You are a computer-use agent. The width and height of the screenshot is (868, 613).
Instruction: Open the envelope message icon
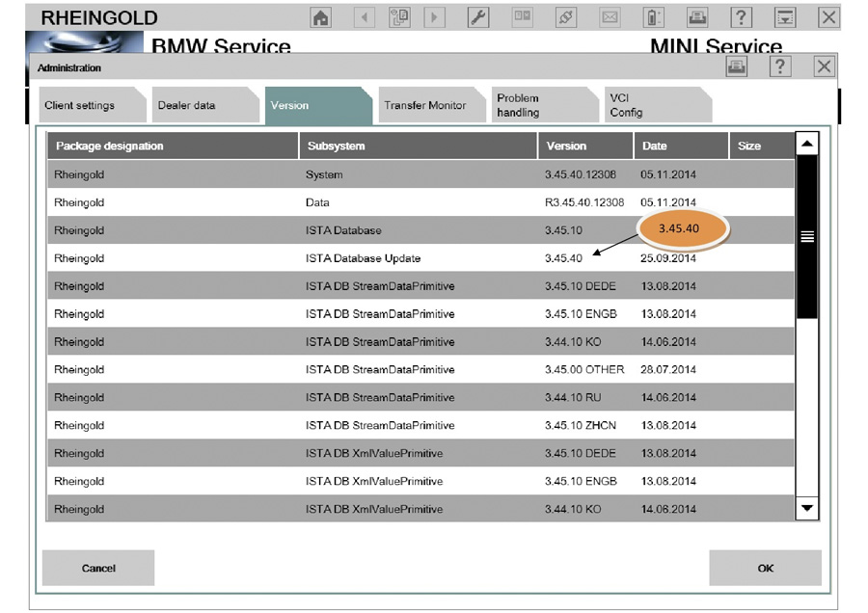click(610, 17)
